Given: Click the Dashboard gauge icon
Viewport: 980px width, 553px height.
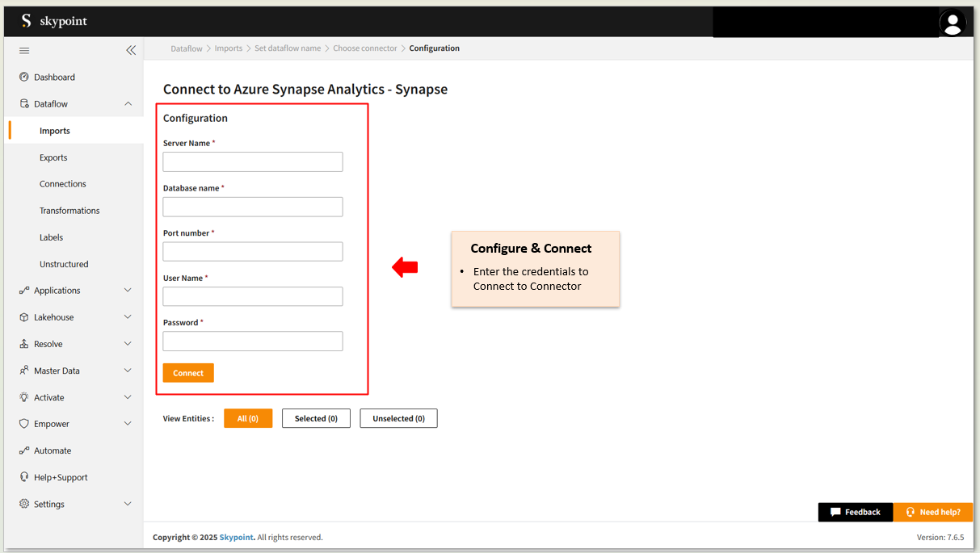Looking at the screenshot, I should (24, 78).
